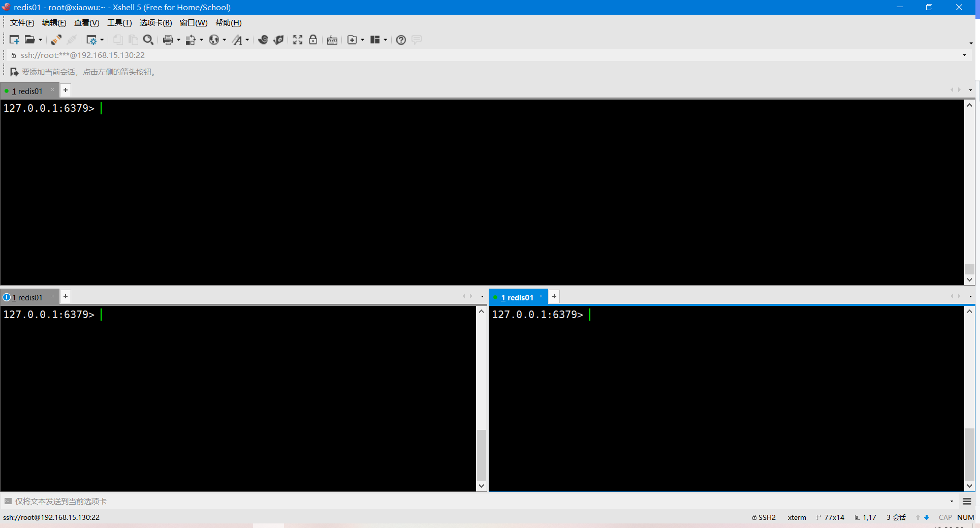The image size is (980, 528).
Task: Click the New Session toolbar icon
Action: coord(14,40)
